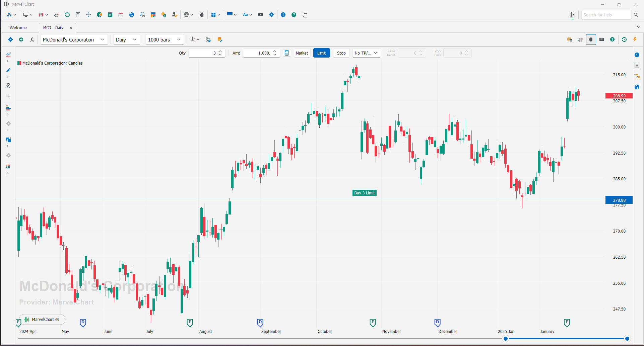The width and height of the screenshot is (644, 346).
Task: Open chart settings gear beside symbol selector
Action: [10, 39]
